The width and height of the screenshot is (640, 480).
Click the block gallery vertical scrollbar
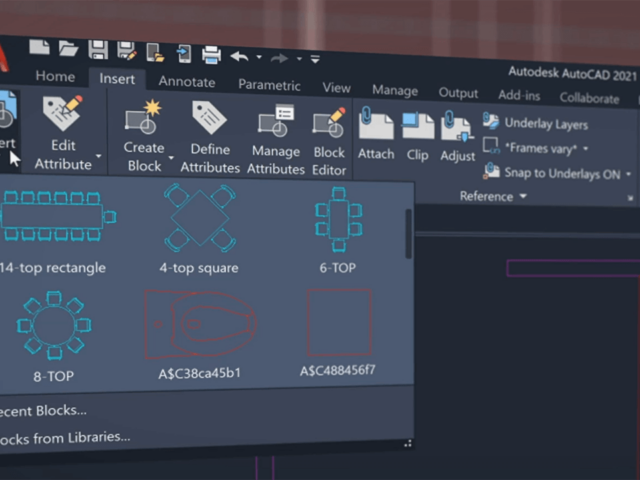tap(408, 233)
